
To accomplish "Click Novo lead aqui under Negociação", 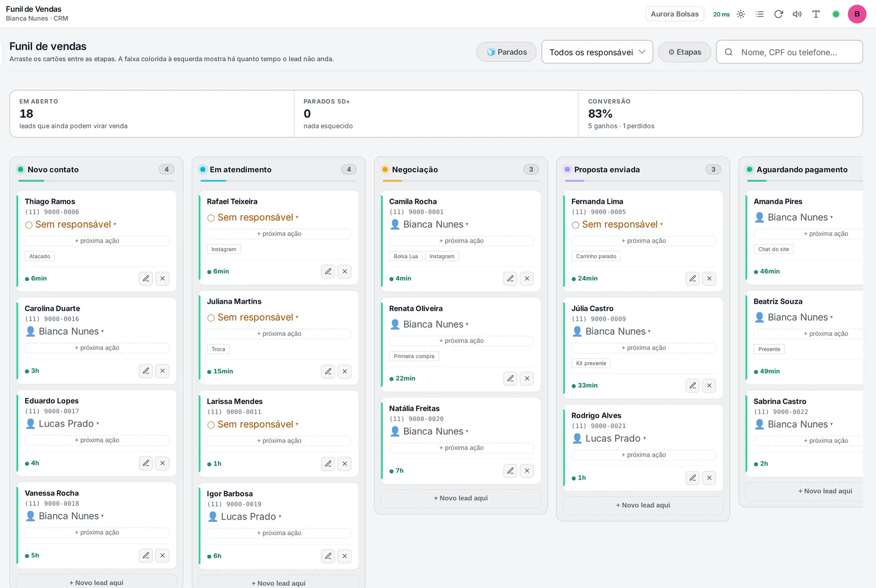I will coord(461,498).
